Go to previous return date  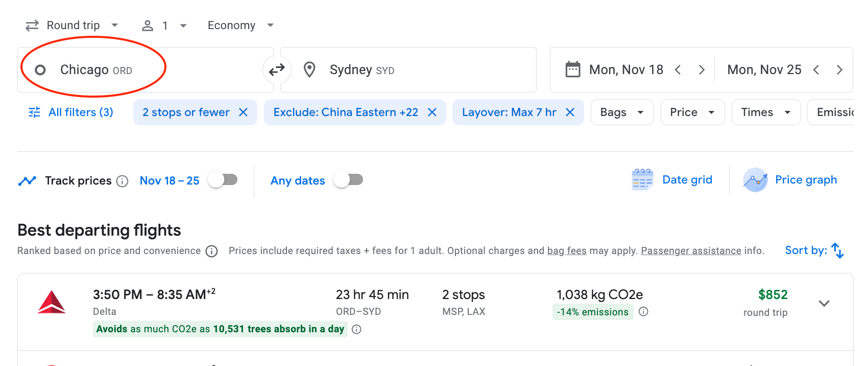click(816, 70)
